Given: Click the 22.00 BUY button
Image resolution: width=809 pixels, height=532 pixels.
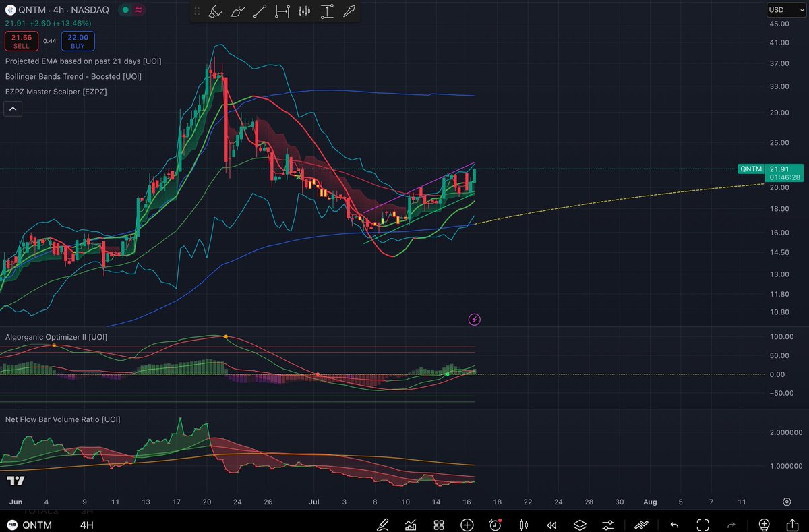Looking at the screenshot, I should click(78, 41).
